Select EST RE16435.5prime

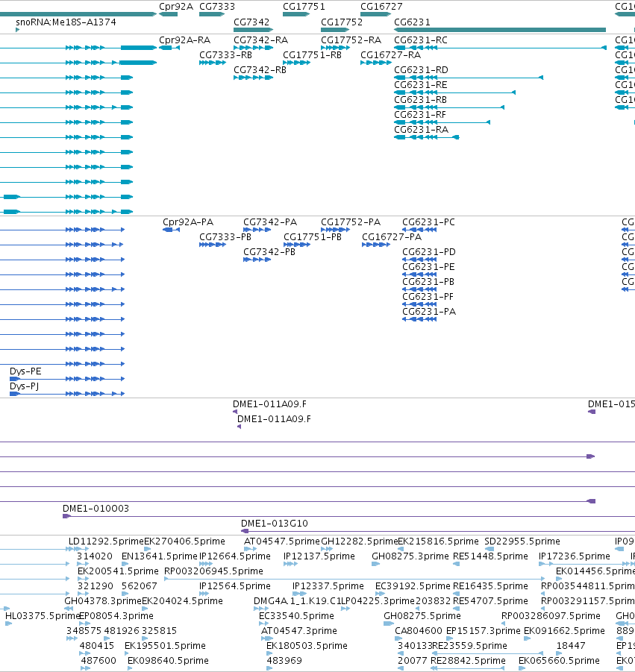[x=490, y=586]
